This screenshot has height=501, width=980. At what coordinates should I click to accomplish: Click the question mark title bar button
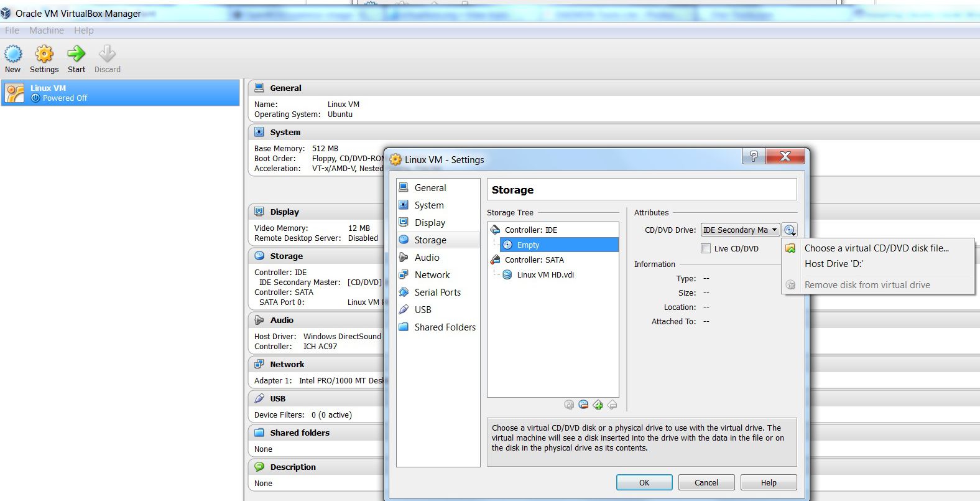[754, 156]
